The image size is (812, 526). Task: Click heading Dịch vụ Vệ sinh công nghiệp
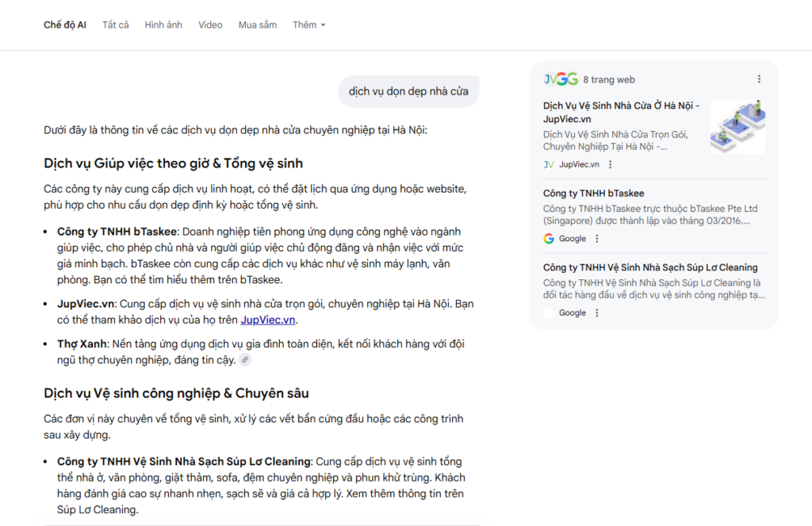pyautogui.click(x=176, y=394)
